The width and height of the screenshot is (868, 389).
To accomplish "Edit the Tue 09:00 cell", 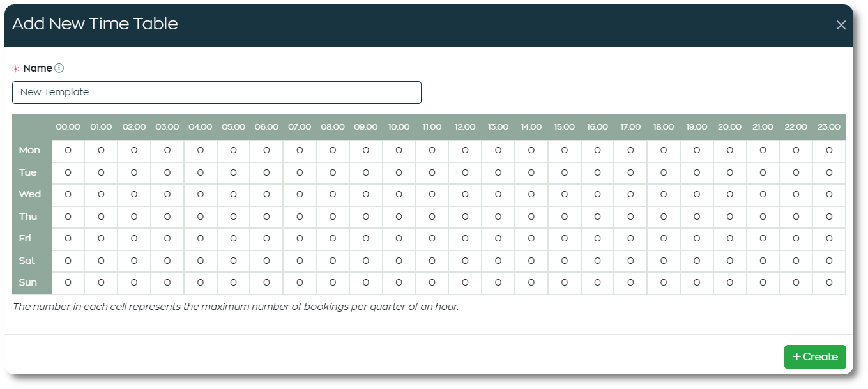I will 366,172.
